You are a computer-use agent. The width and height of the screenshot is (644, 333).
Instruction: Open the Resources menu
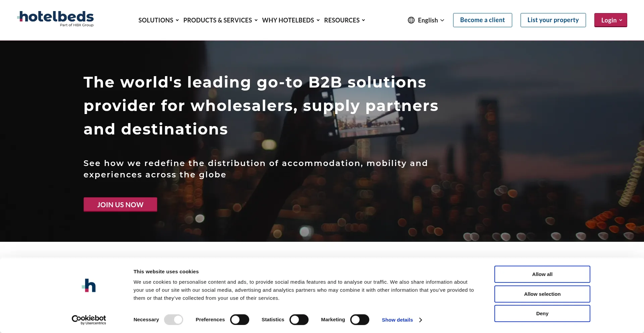344,20
